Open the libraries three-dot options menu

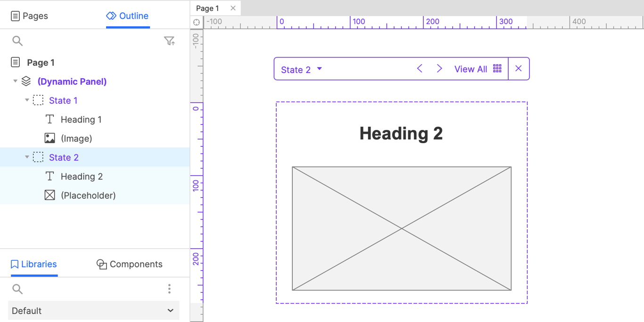click(169, 289)
